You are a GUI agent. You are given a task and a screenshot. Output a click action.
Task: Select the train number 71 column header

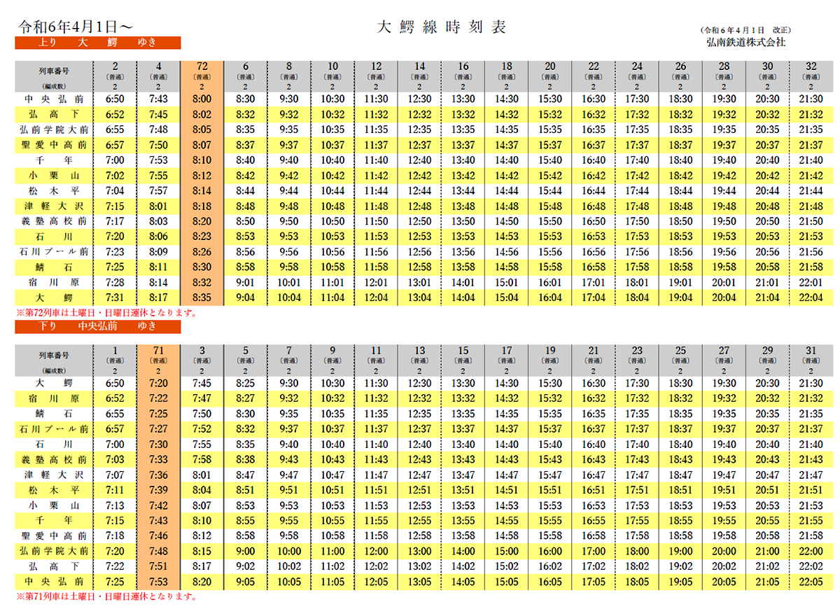tap(158, 351)
